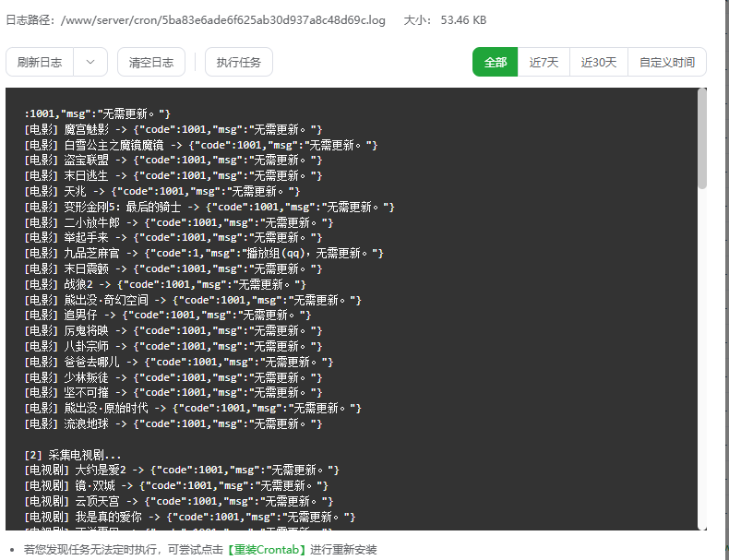Click the 流浪地球 log entry

point(173,424)
